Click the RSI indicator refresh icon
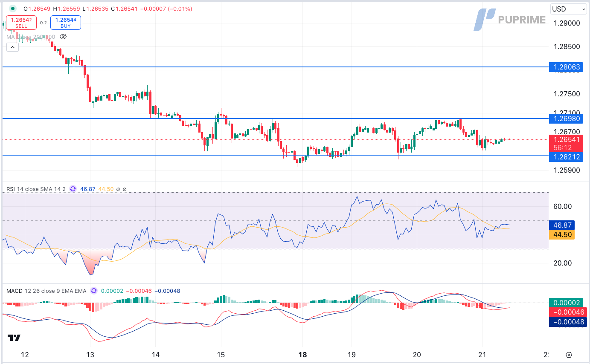 (73, 189)
